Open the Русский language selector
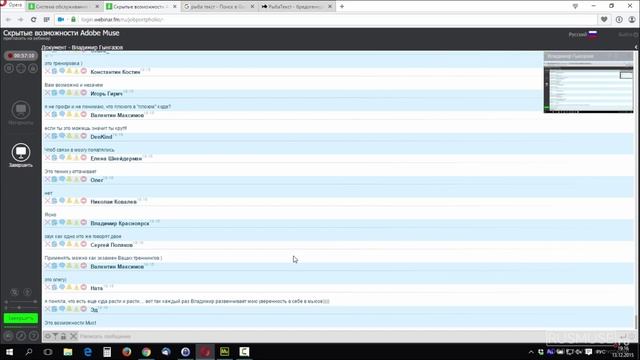This screenshot has height=360, width=640. (583, 34)
